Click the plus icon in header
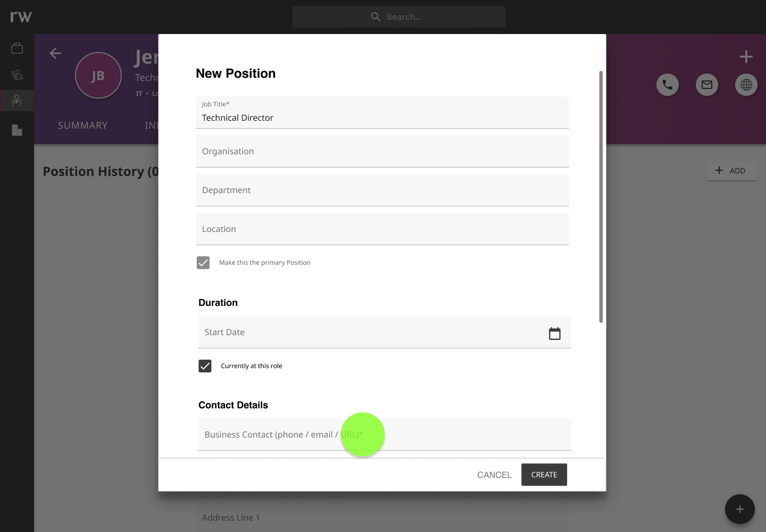766x532 pixels. click(x=746, y=56)
